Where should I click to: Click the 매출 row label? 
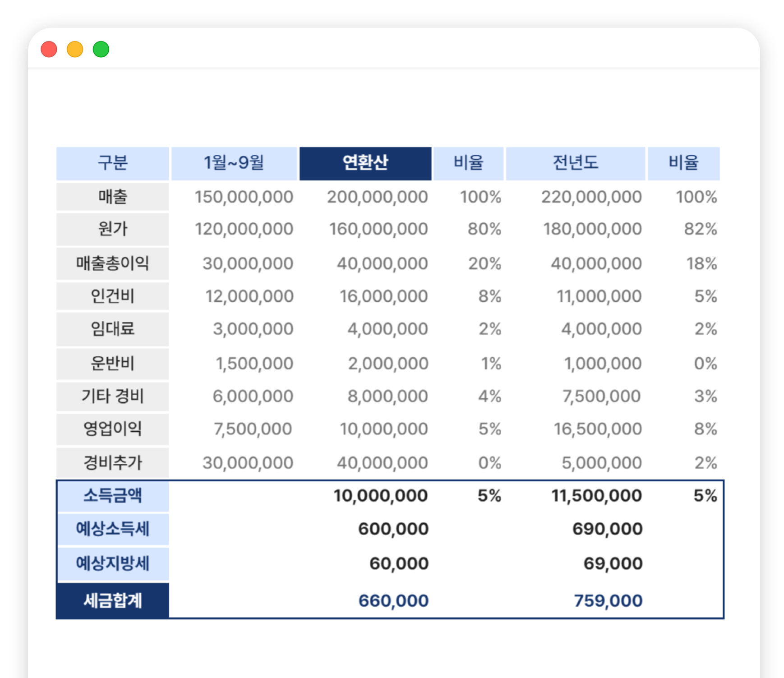pos(113,197)
